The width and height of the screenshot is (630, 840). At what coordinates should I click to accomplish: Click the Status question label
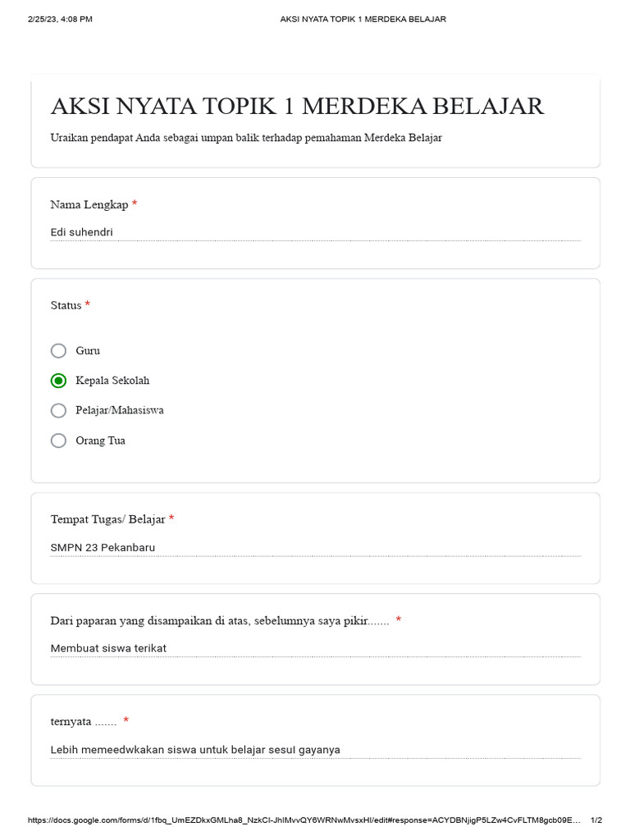(x=66, y=305)
